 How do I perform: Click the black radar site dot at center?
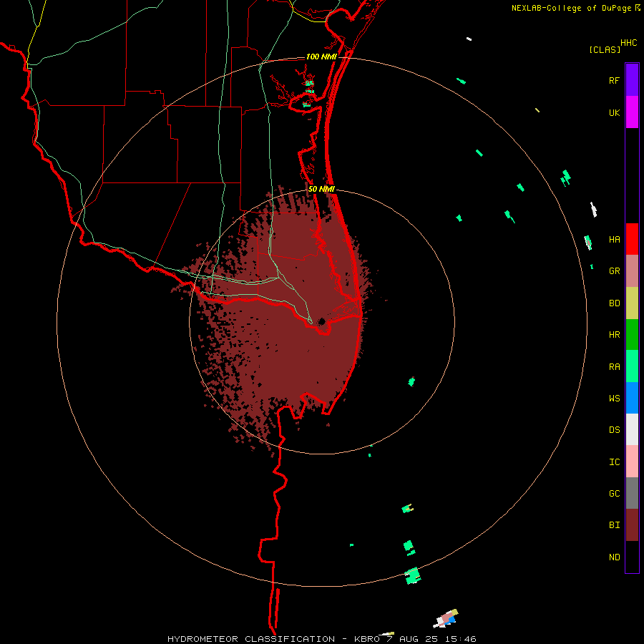321,321
